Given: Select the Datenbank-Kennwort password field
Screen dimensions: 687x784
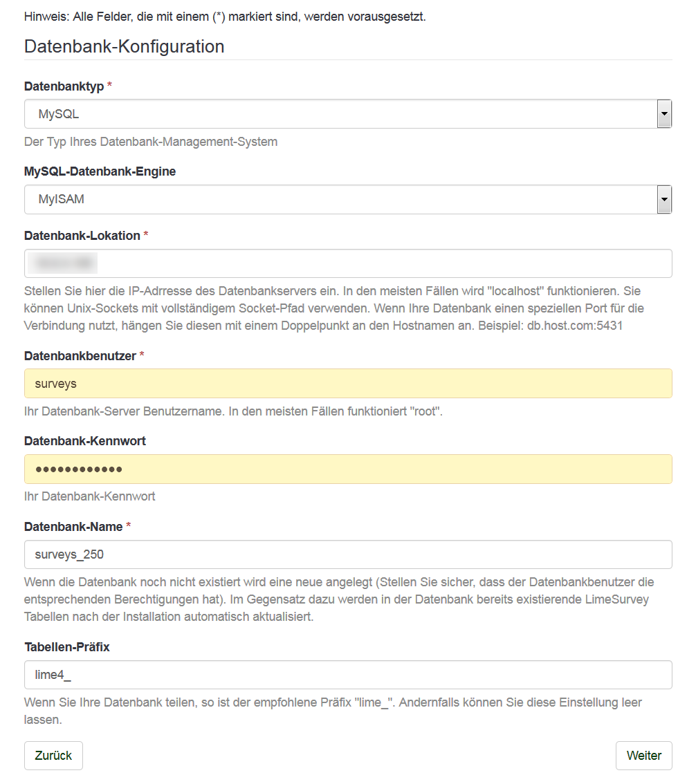Looking at the screenshot, I should tap(348, 469).
